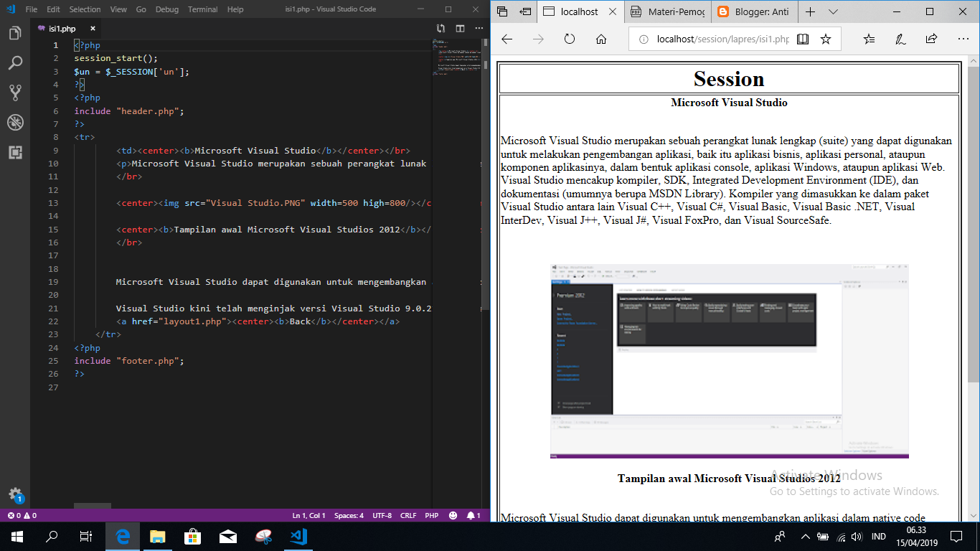This screenshot has width=980, height=551.
Task: Open the Search view in VS Code
Action: [15, 63]
